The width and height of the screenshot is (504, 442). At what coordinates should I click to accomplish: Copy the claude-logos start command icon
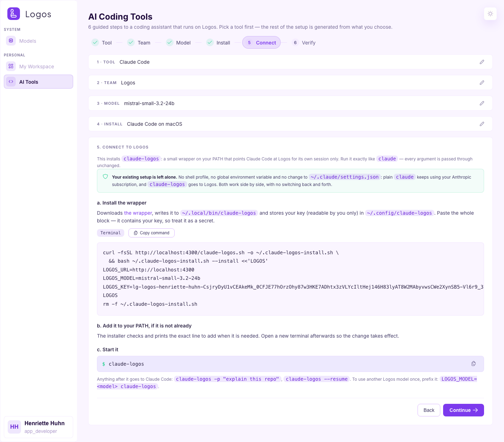point(474,364)
